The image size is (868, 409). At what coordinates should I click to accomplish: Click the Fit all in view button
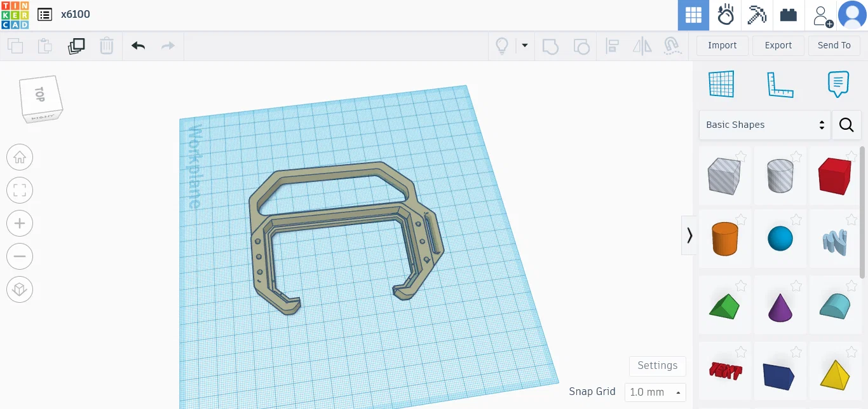pyautogui.click(x=20, y=190)
